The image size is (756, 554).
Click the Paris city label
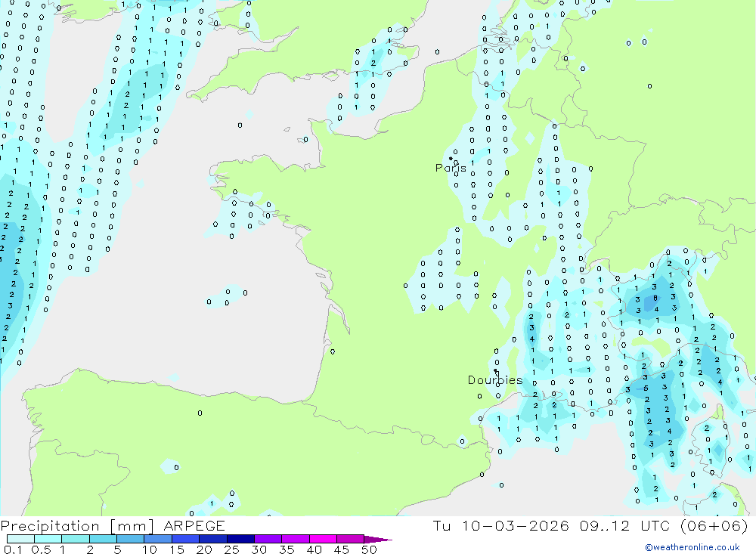[x=451, y=168]
